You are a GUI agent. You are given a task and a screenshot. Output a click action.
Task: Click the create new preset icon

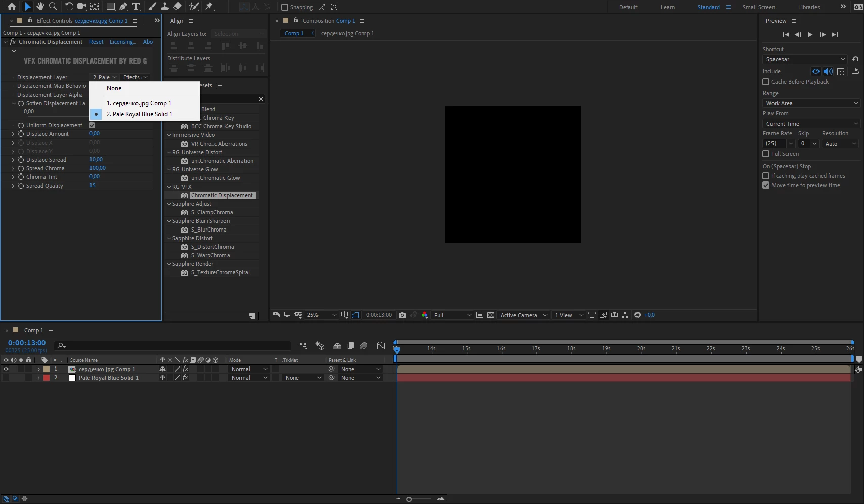point(252,316)
